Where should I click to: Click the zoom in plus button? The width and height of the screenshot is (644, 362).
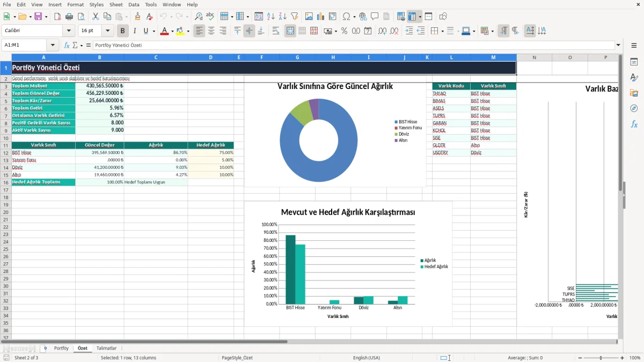click(x=623, y=358)
